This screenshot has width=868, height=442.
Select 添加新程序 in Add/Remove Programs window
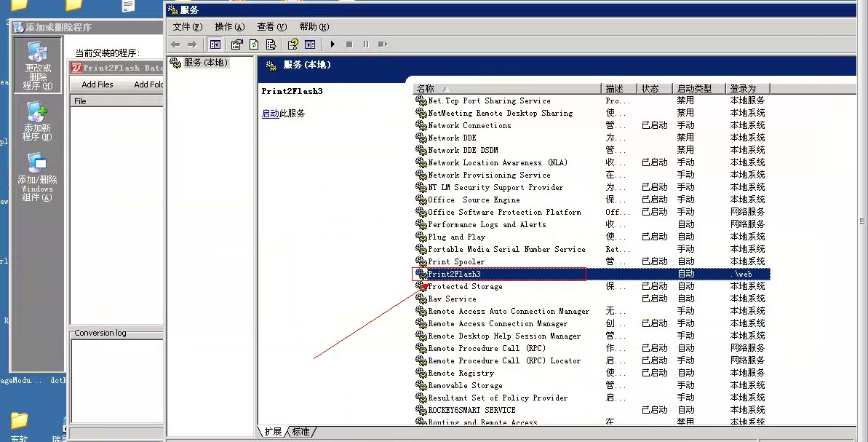(37, 121)
